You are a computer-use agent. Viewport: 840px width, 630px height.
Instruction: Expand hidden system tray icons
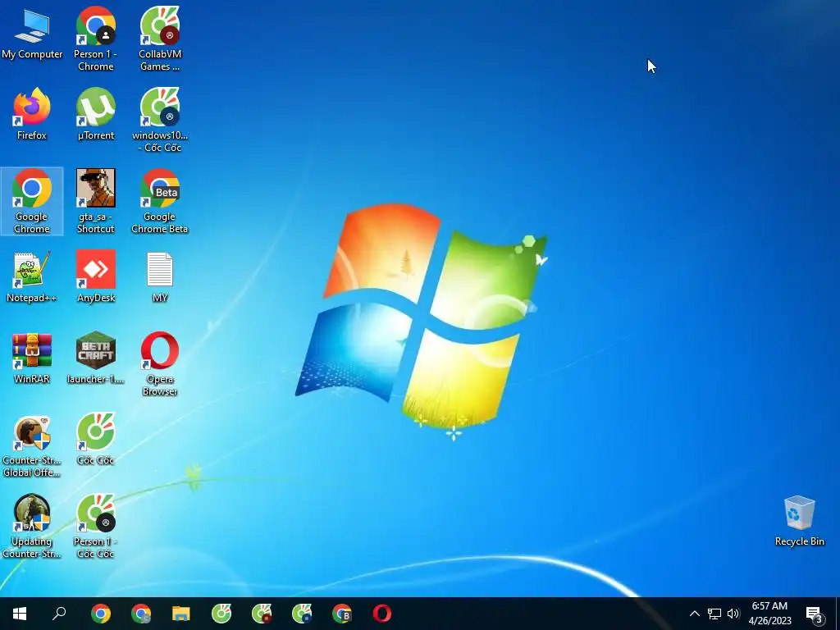694,614
